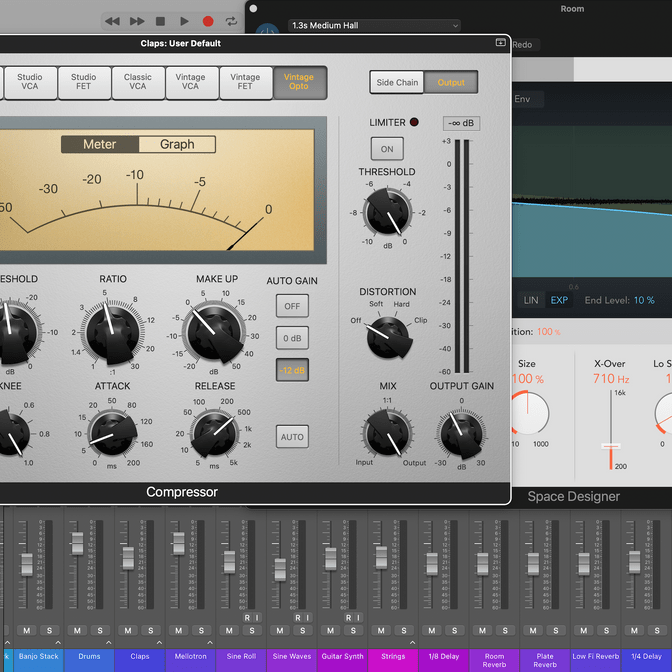Solo the 1/4 Delay channel
The image size is (672, 672).
click(657, 630)
